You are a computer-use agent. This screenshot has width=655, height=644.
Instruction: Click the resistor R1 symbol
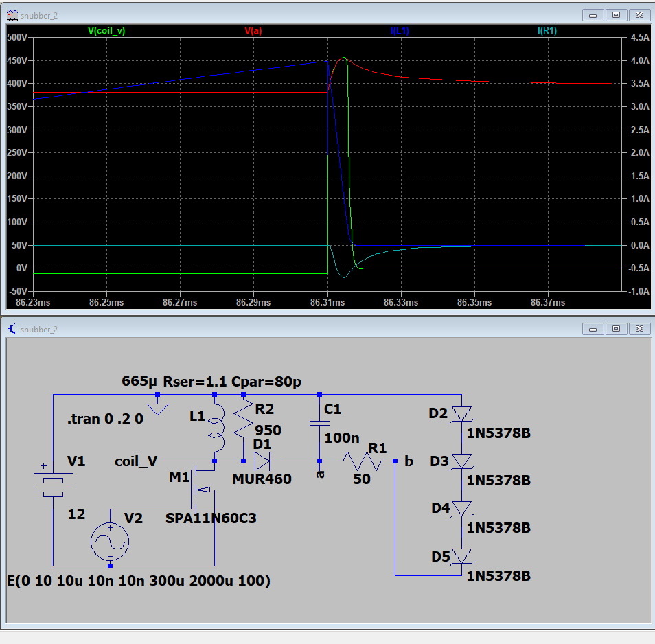point(358,461)
